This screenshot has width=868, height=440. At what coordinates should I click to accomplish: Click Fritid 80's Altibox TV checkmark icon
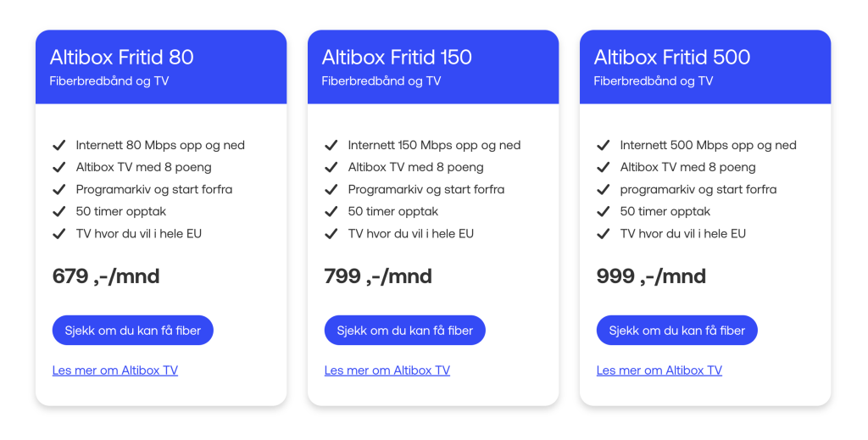(59, 168)
